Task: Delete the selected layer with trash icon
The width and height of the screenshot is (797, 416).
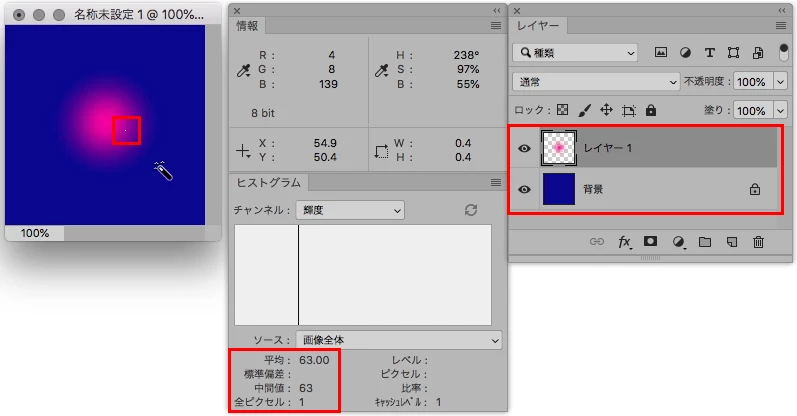Action: point(758,242)
